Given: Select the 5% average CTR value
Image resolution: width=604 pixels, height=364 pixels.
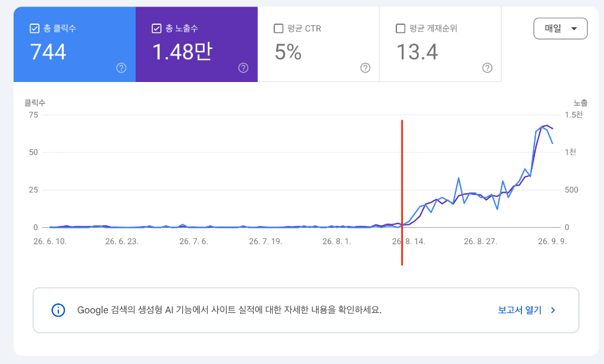Looking at the screenshot, I should coord(288,52).
